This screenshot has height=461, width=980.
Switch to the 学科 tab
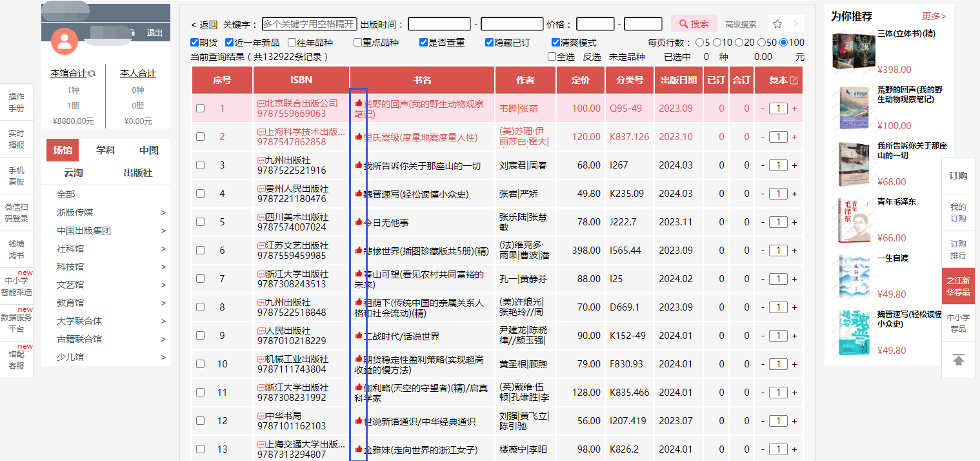(x=105, y=150)
